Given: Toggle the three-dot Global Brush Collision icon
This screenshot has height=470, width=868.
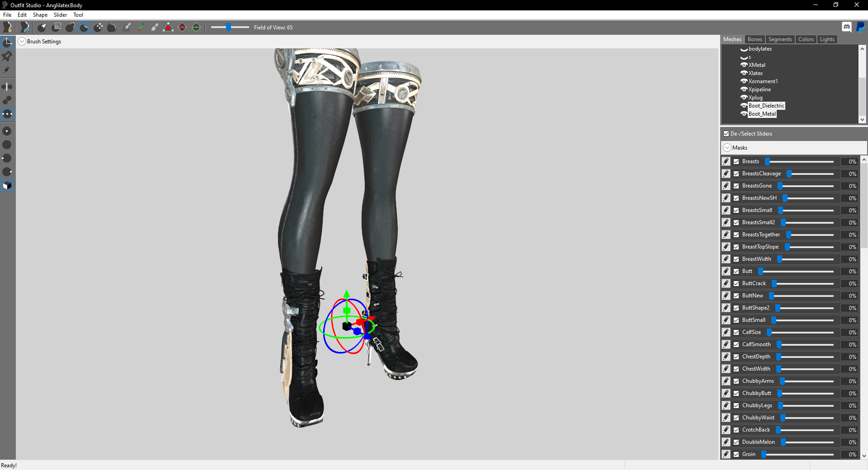Looking at the screenshot, I should 7,114.
